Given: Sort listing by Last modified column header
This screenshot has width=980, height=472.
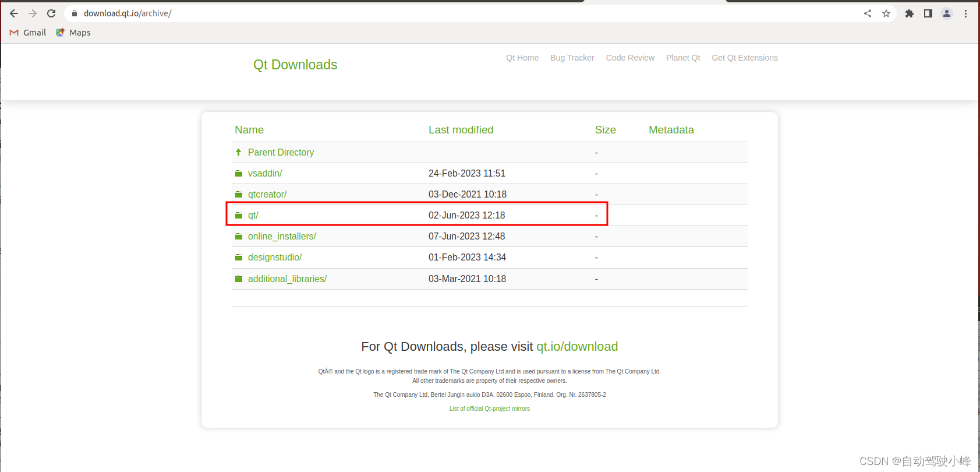Looking at the screenshot, I should pos(461,130).
